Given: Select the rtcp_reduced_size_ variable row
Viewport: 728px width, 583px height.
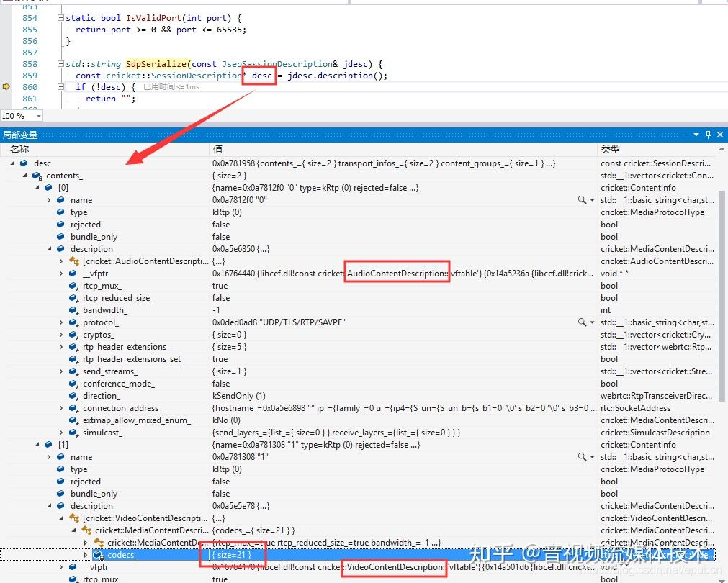Looking at the screenshot, I should (x=117, y=298).
